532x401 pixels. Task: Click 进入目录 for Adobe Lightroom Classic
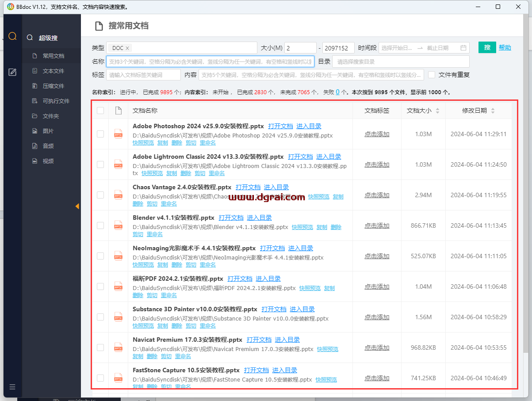point(329,157)
